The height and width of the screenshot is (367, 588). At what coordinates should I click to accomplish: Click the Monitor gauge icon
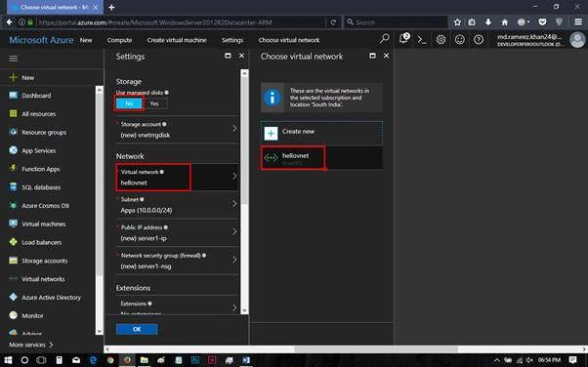[x=13, y=315]
